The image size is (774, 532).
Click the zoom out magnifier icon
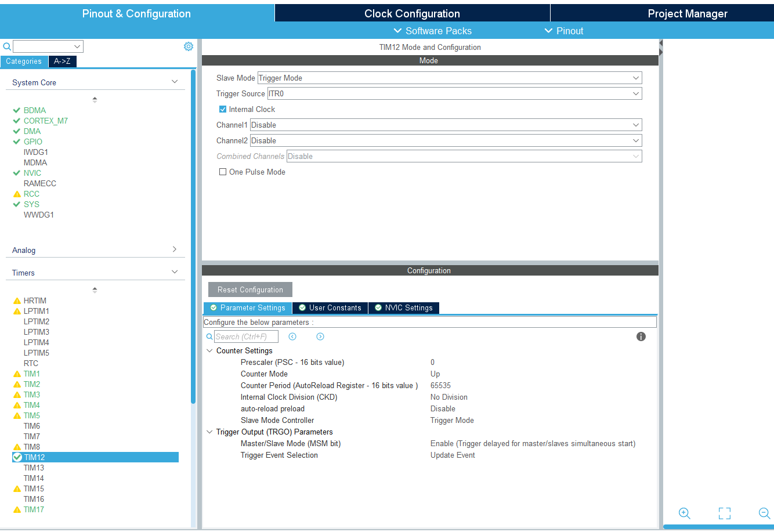[765, 513]
